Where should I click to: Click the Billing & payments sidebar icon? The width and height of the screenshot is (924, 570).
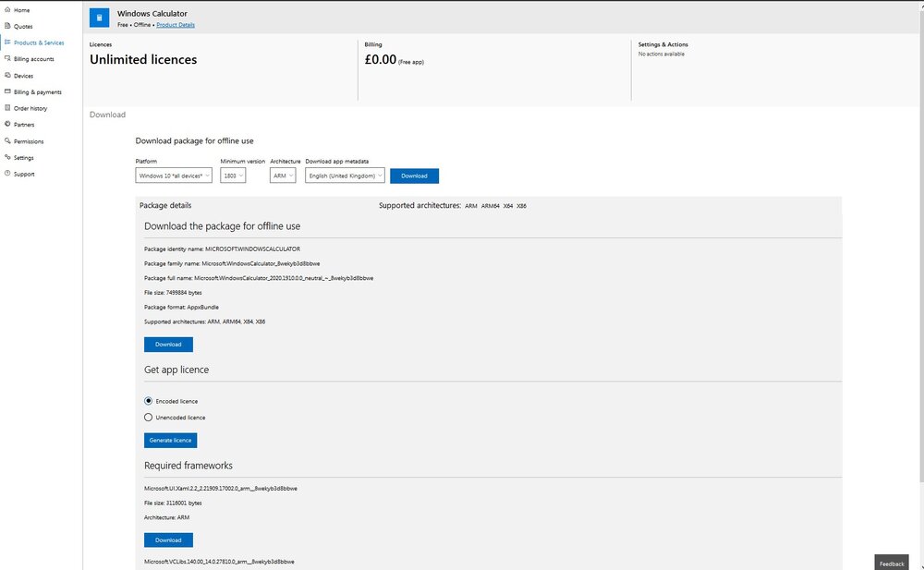coord(7,91)
